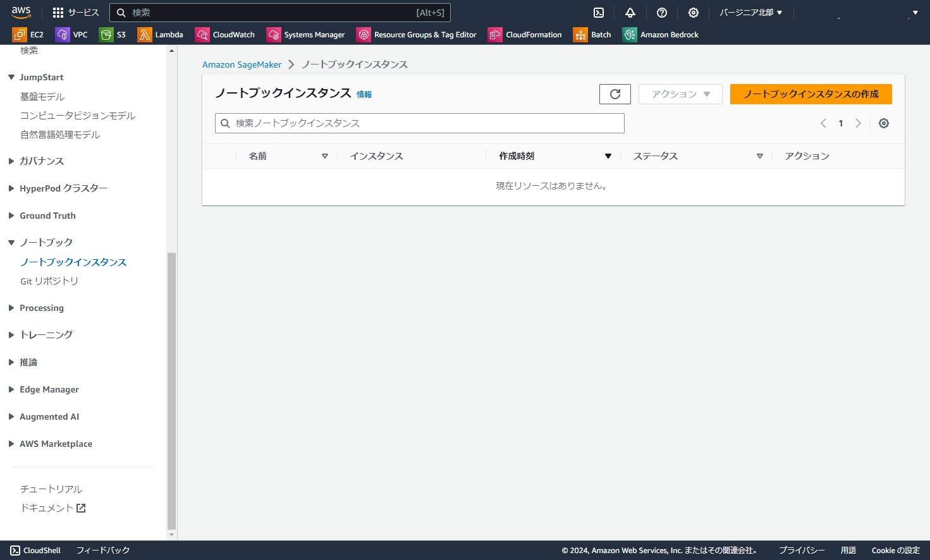
Task: Open CloudFormation from the favorites bar
Action: [524, 35]
